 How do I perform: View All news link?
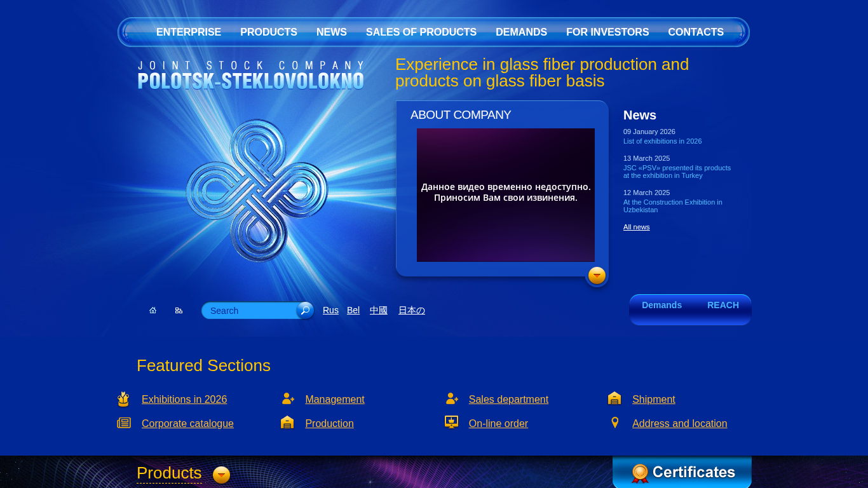(x=636, y=227)
